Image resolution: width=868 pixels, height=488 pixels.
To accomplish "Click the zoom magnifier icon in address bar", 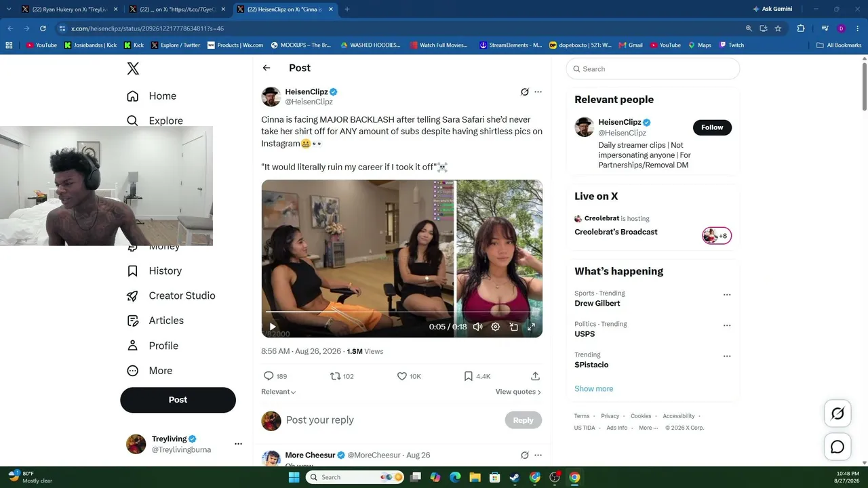I will point(749,28).
